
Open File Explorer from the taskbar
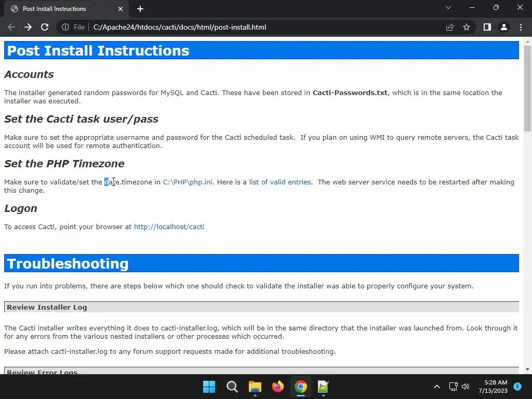255,387
